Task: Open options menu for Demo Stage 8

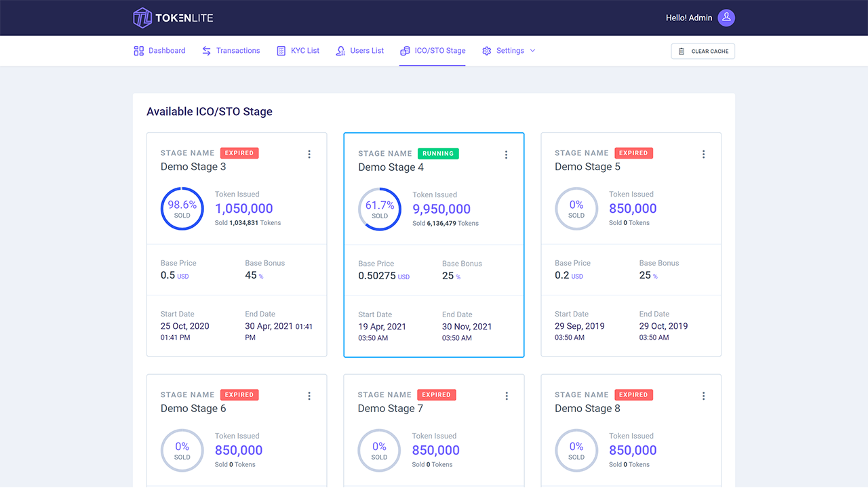Action: pos(704,395)
